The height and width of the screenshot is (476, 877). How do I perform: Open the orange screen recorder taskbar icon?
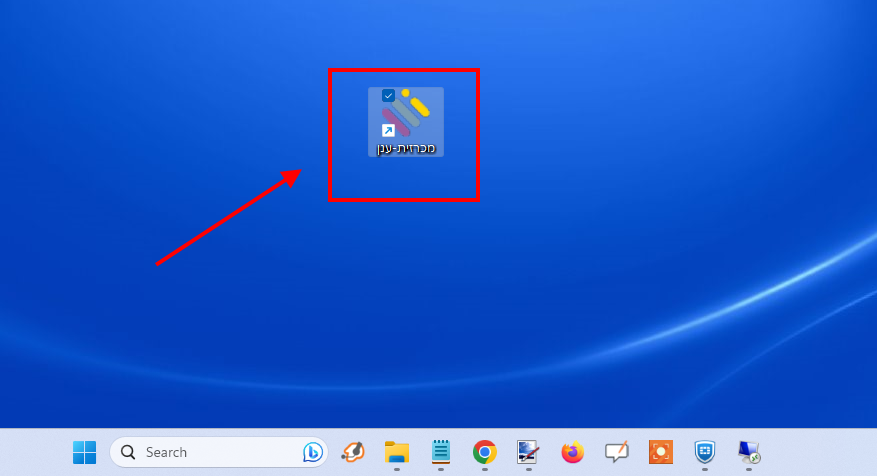[x=660, y=453]
